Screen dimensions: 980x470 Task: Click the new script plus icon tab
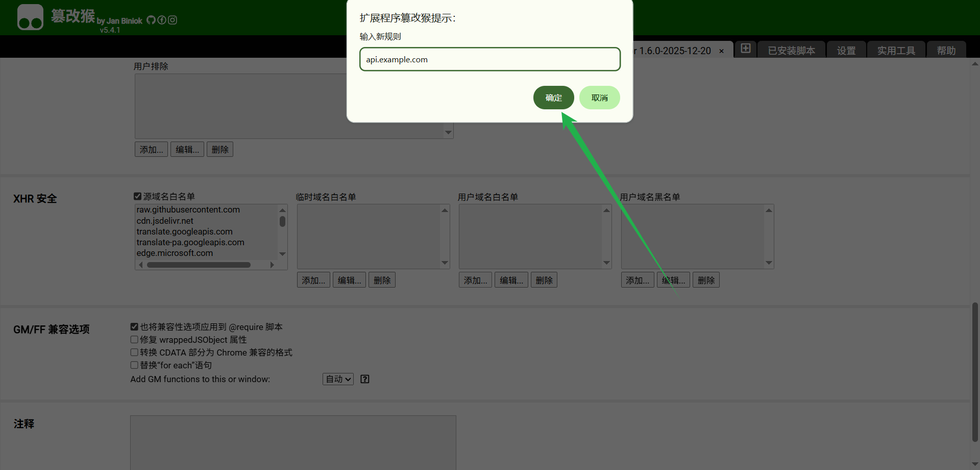point(746,49)
